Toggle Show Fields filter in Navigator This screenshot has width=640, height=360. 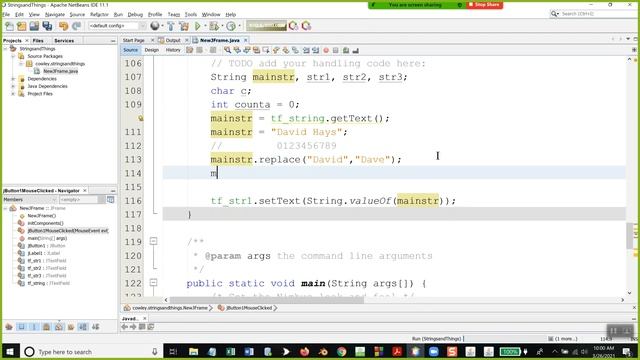(21, 327)
